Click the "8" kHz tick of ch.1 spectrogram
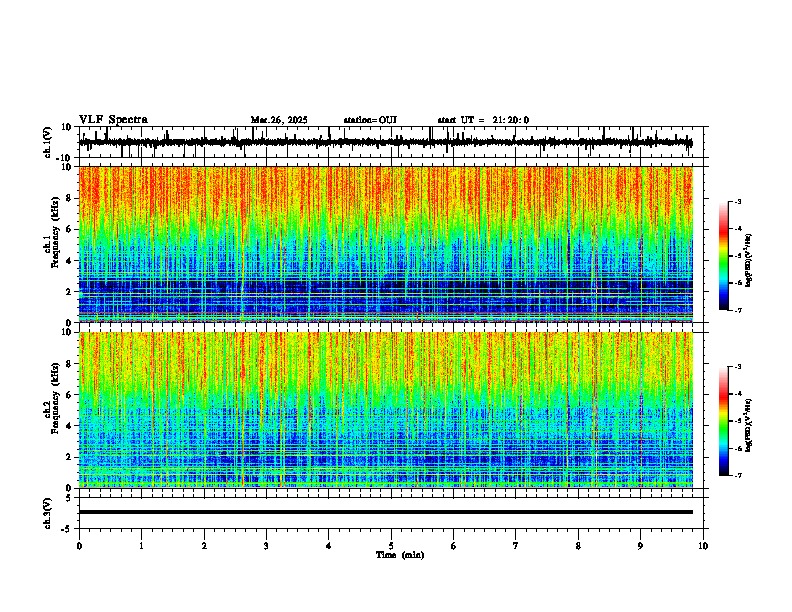The width and height of the screenshot is (792, 612). click(70, 198)
